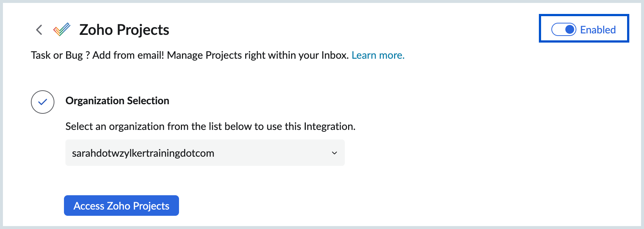Screen dimensions: 644x229
Task: Click the multicolor double-check Zoho Projects emblem
Action: (62, 29)
